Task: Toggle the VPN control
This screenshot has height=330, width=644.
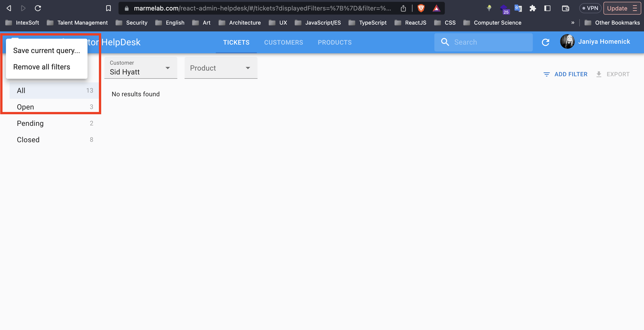Action: (x=590, y=8)
